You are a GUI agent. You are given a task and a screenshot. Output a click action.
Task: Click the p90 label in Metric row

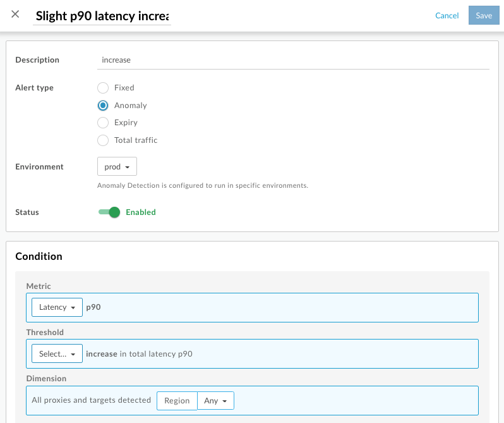[x=93, y=307]
